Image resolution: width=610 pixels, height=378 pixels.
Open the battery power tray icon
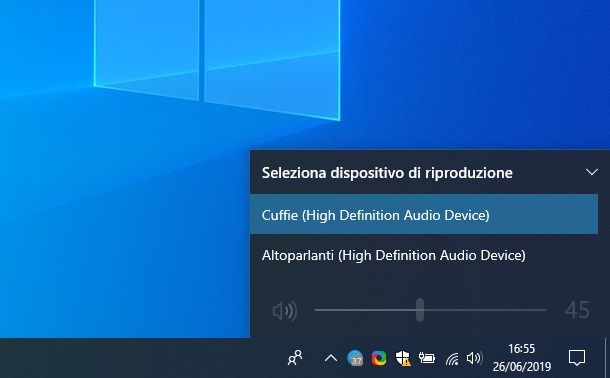pos(427,358)
